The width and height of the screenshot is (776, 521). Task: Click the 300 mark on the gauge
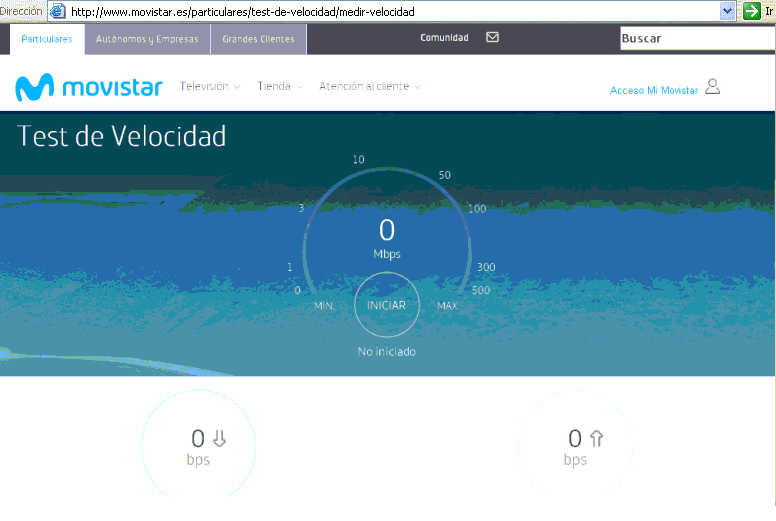[x=486, y=267]
